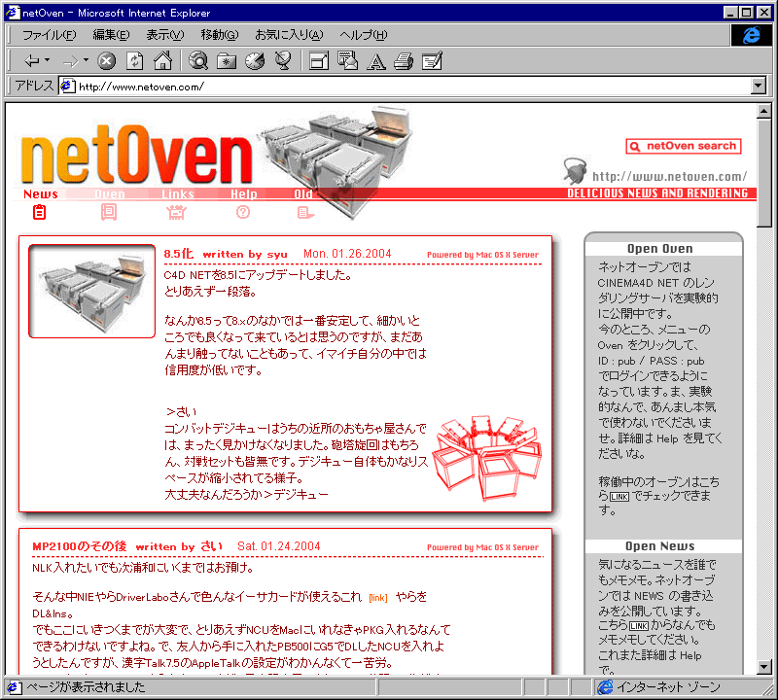Open the 編集(E) menu
Image resolution: width=778 pixels, height=700 pixels.
tap(111, 35)
